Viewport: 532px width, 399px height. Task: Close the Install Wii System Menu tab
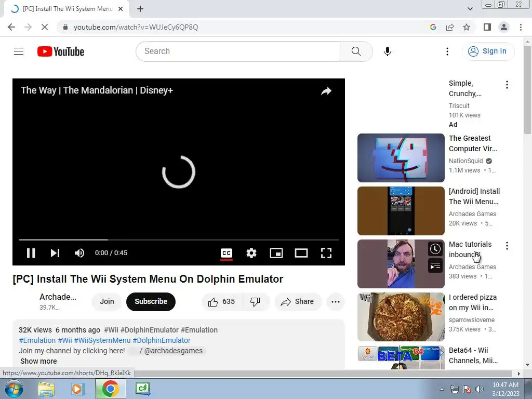tap(121, 9)
